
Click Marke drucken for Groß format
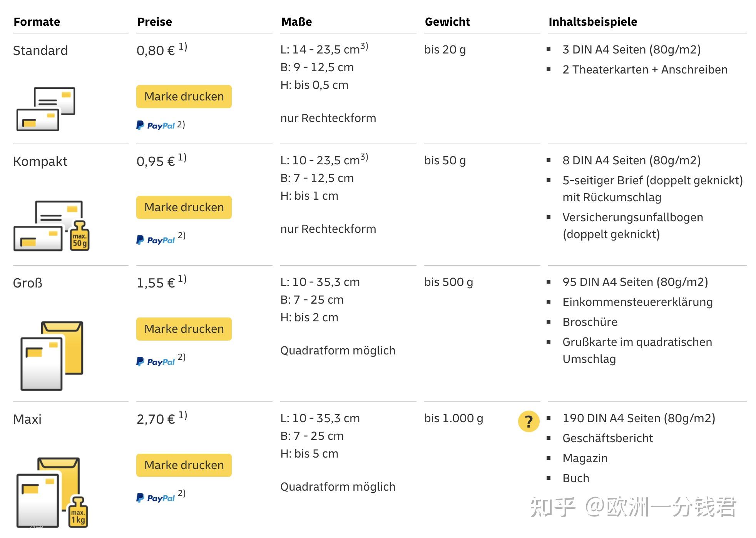click(184, 329)
